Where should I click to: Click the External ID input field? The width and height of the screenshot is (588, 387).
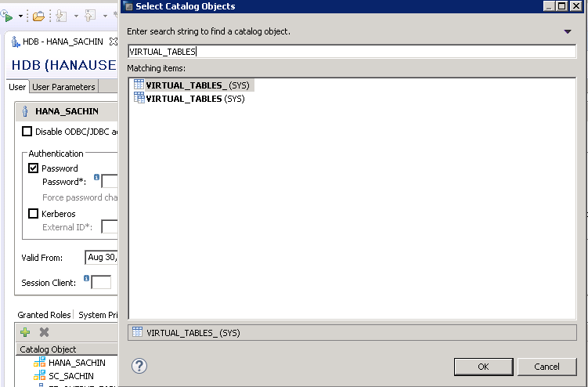point(110,226)
